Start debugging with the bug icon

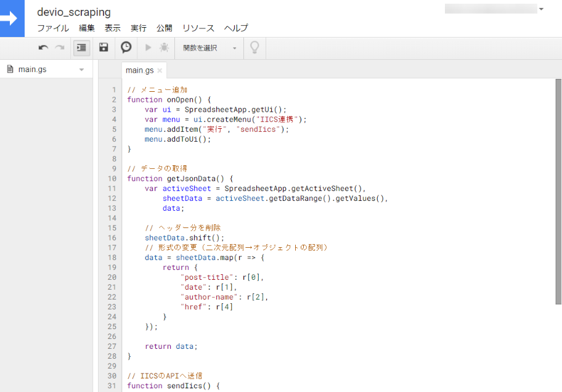[163, 47]
